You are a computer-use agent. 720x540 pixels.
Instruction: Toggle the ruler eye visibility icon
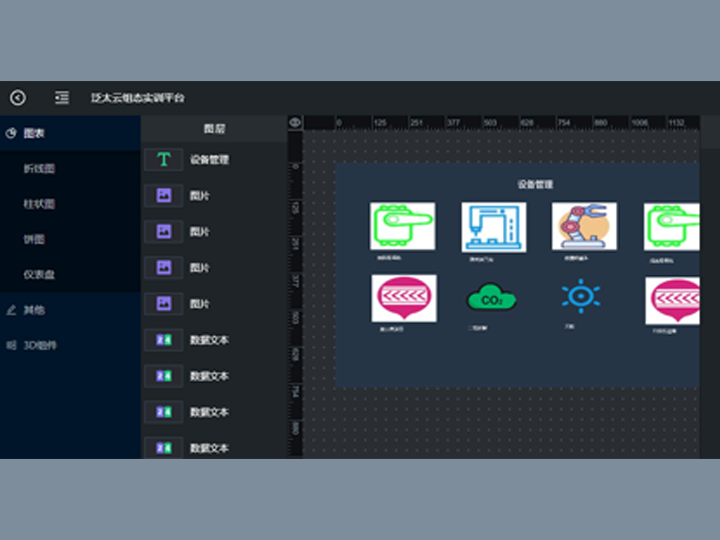coord(295,123)
